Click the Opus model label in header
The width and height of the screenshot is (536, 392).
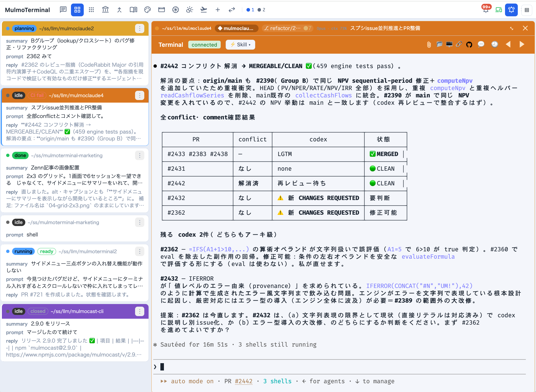[x=321, y=28]
